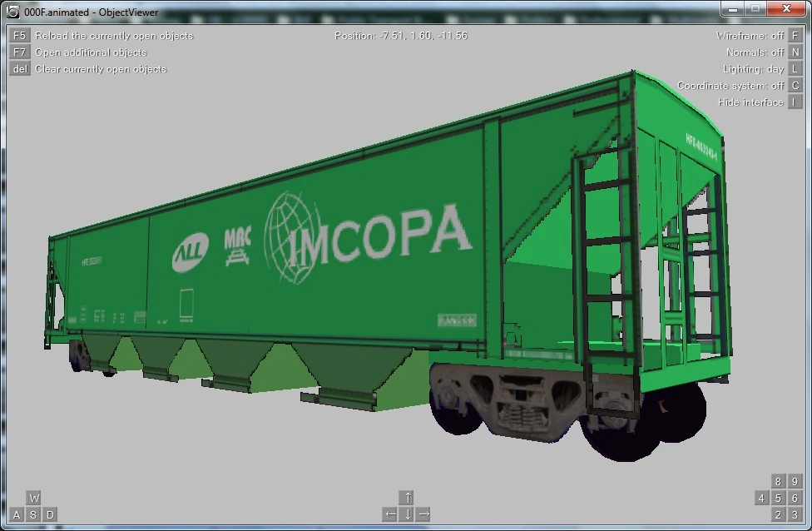Click the 'Lighting: day' label
812x531 pixels.
coord(754,69)
